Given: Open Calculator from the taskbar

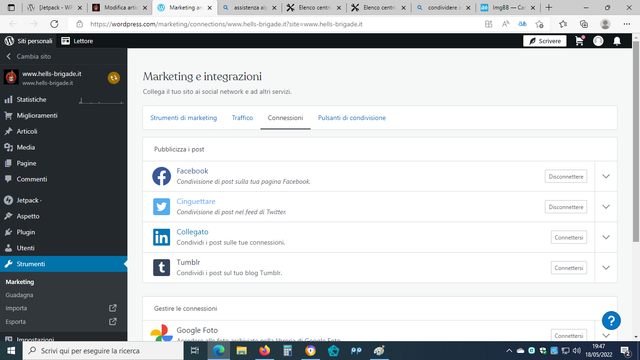Looking at the screenshot, I should click(x=287, y=351).
